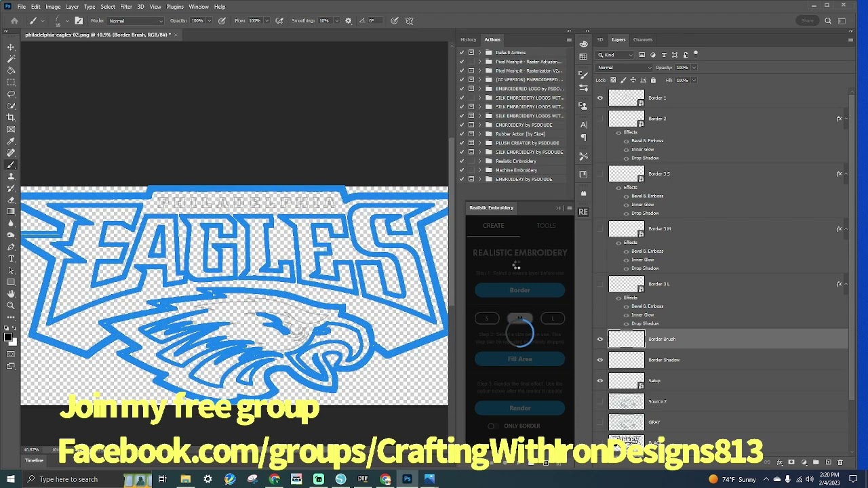
Task: Open brush preset picker dropdown
Action: pyautogui.click(x=66, y=21)
